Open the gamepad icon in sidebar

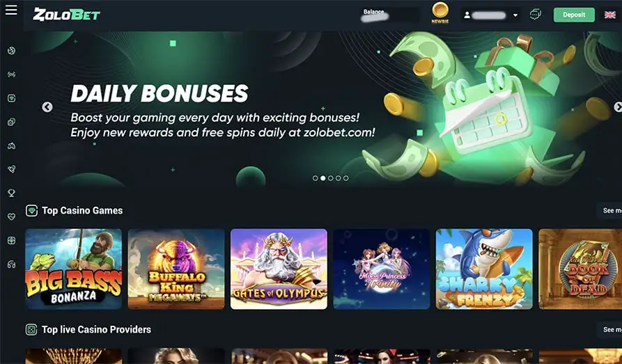click(x=12, y=146)
